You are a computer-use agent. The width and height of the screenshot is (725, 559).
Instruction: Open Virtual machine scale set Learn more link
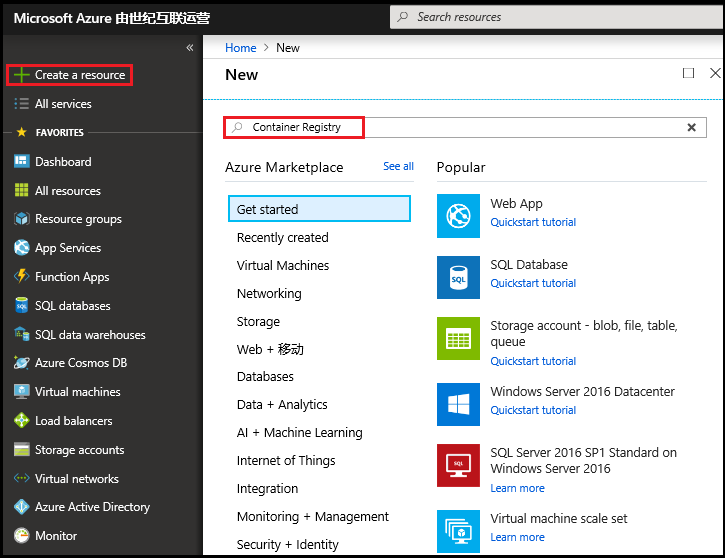[x=517, y=537]
